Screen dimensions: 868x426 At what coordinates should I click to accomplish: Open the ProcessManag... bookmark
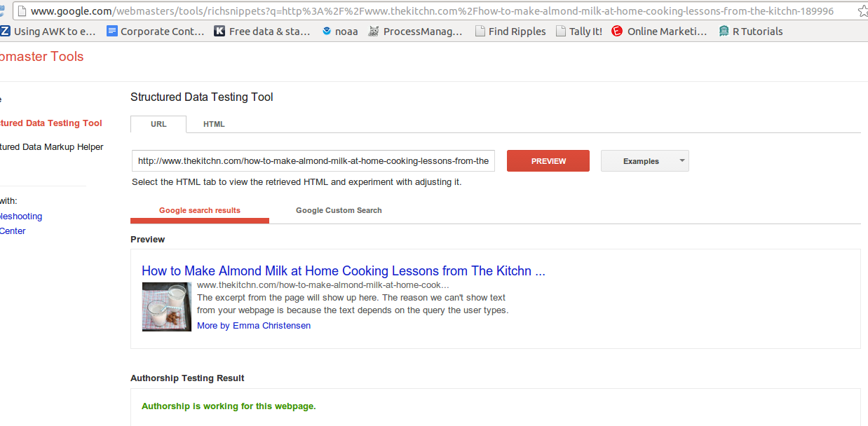click(415, 31)
